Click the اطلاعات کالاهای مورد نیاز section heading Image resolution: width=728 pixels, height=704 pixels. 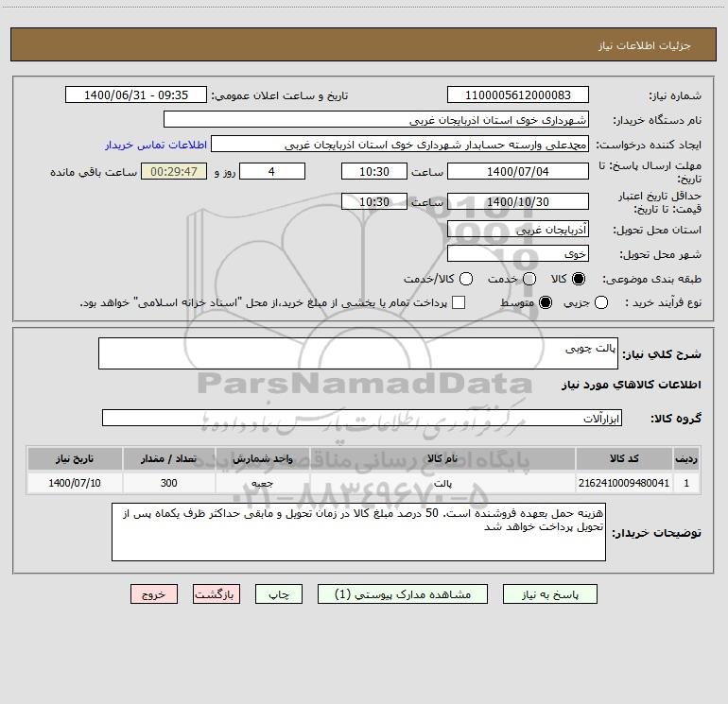pos(632,385)
